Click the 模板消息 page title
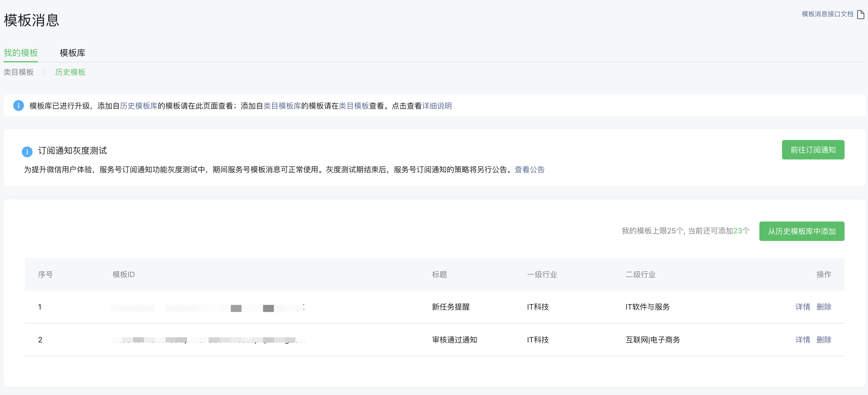 pyautogui.click(x=31, y=20)
